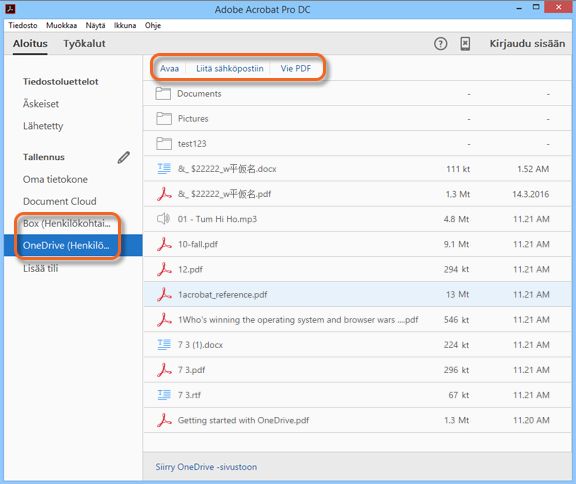Select the file name 7 3.pdf
This screenshot has height=484, width=576.
tap(191, 370)
